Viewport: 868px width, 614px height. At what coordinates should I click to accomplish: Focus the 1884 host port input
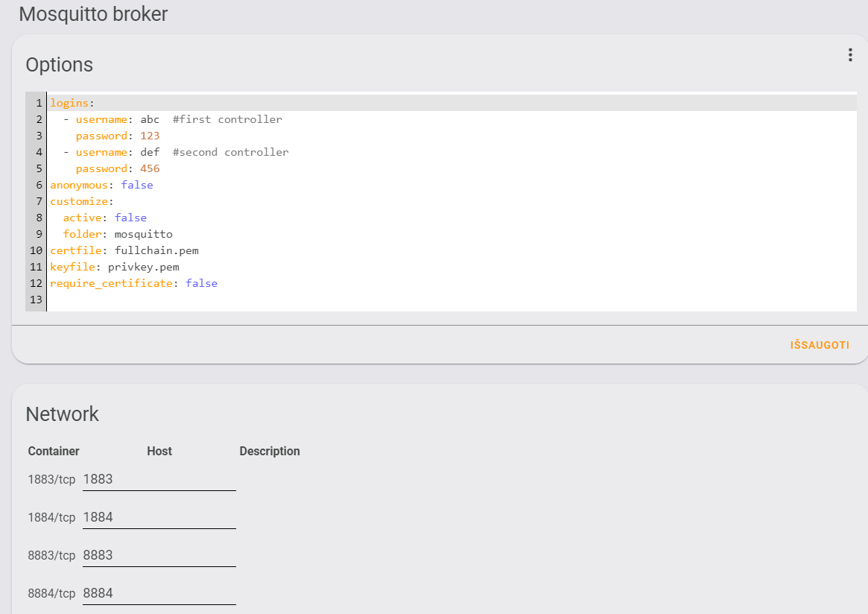[x=159, y=517]
